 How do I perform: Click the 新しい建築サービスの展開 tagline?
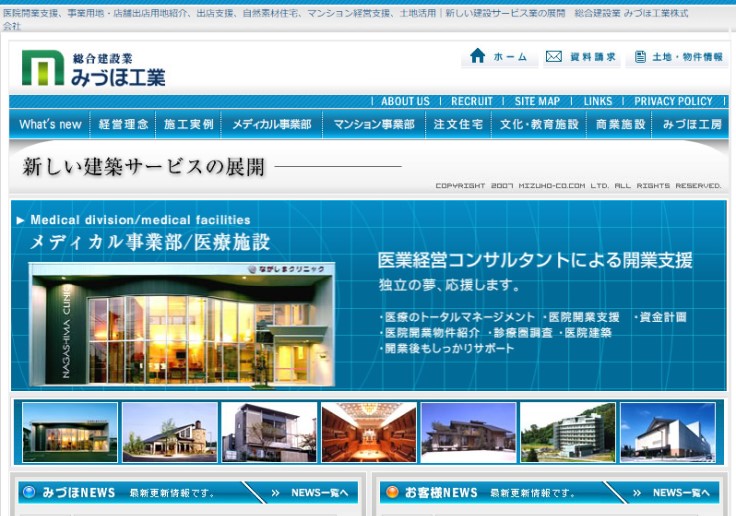tap(144, 167)
